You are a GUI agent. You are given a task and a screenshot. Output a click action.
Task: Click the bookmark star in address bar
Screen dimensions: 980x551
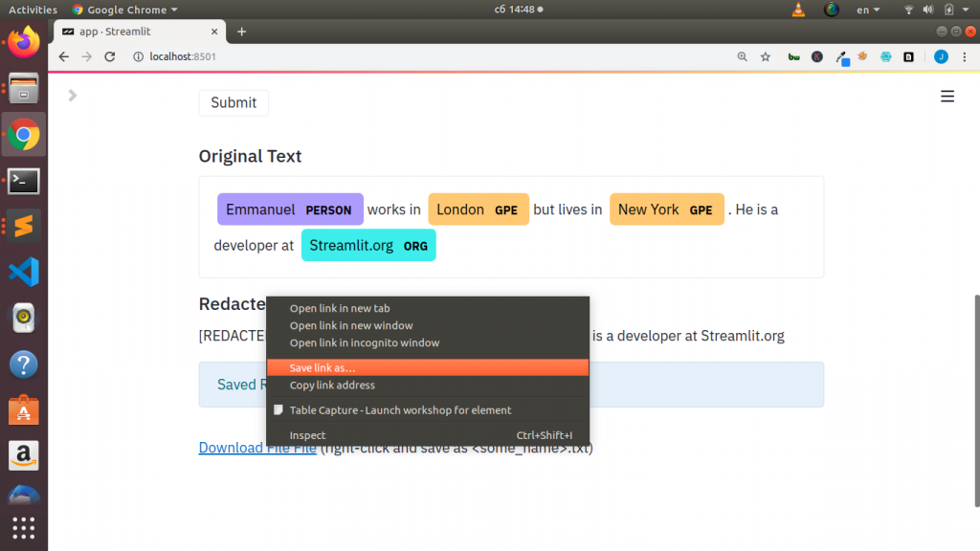point(765,56)
